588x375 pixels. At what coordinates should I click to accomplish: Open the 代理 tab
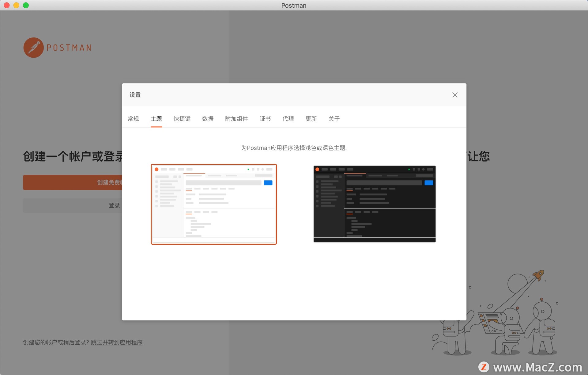tap(288, 119)
